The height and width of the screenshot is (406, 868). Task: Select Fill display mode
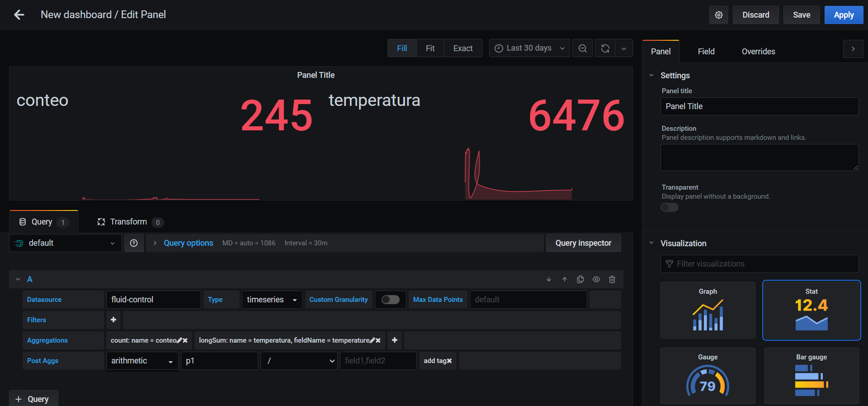coord(402,48)
